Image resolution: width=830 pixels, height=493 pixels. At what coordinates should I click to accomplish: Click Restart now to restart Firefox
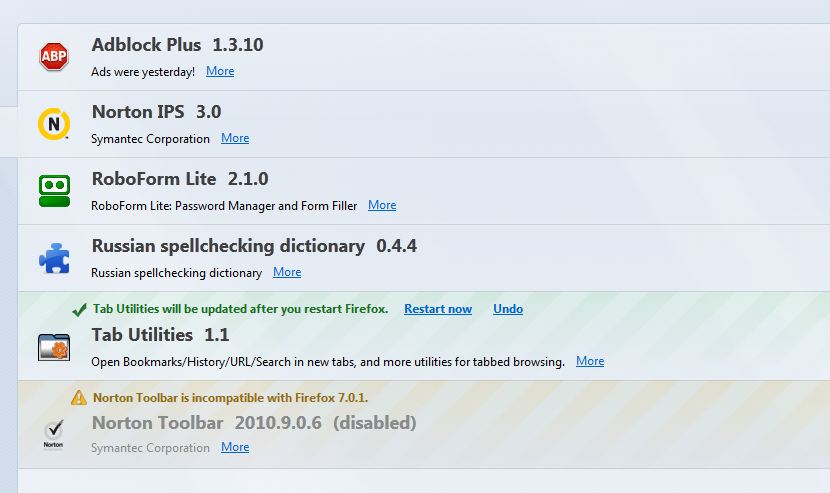tap(438, 309)
